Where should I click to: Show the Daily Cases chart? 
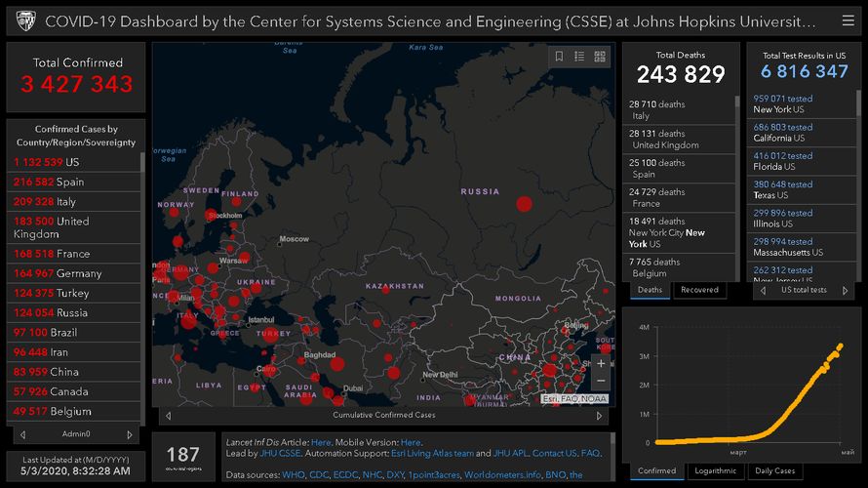[x=774, y=470]
